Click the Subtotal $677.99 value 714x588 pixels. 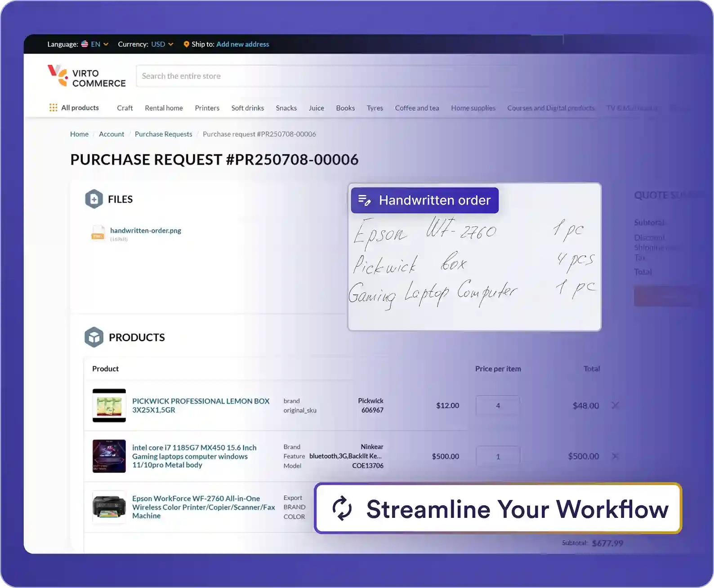coord(608,543)
